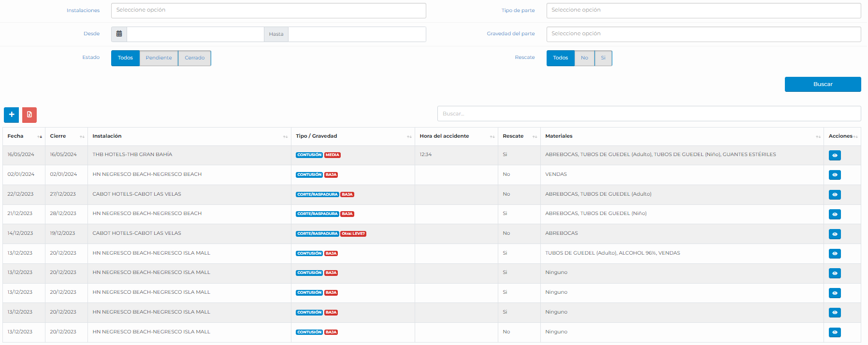
Task: Choose Si in the Rescate filter
Action: coord(603,58)
